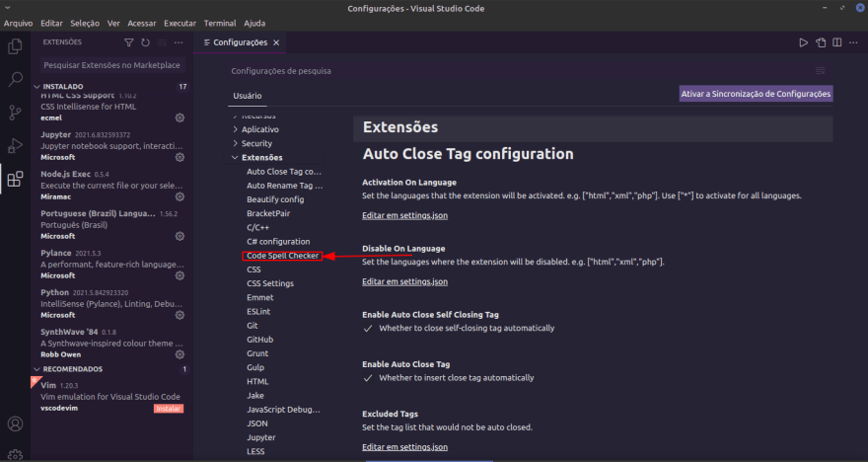The width and height of the screenshot is (868, 462).
Task: Manage Portuguese Language Pack gear icon
Action: click(180, 236)
